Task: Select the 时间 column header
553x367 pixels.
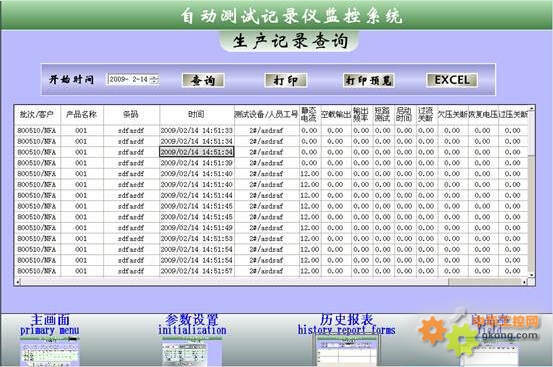Action: 197,115
